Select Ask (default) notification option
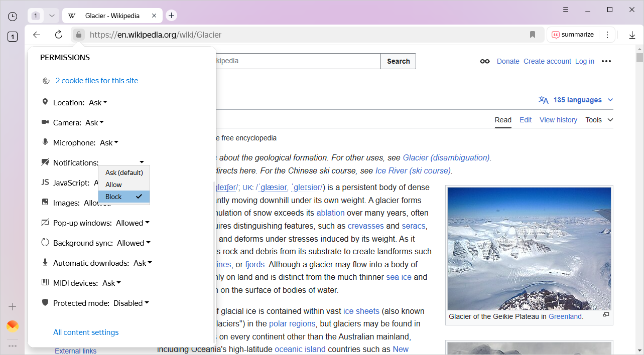 pos(123,172)
